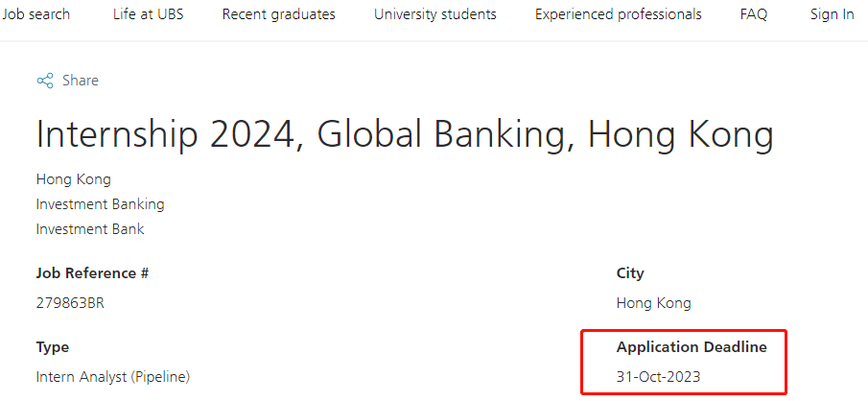Image resolution: width=868 pixels, height=401 pixels.
Task: Click the Share icon
Action: [x=45, y=81]
